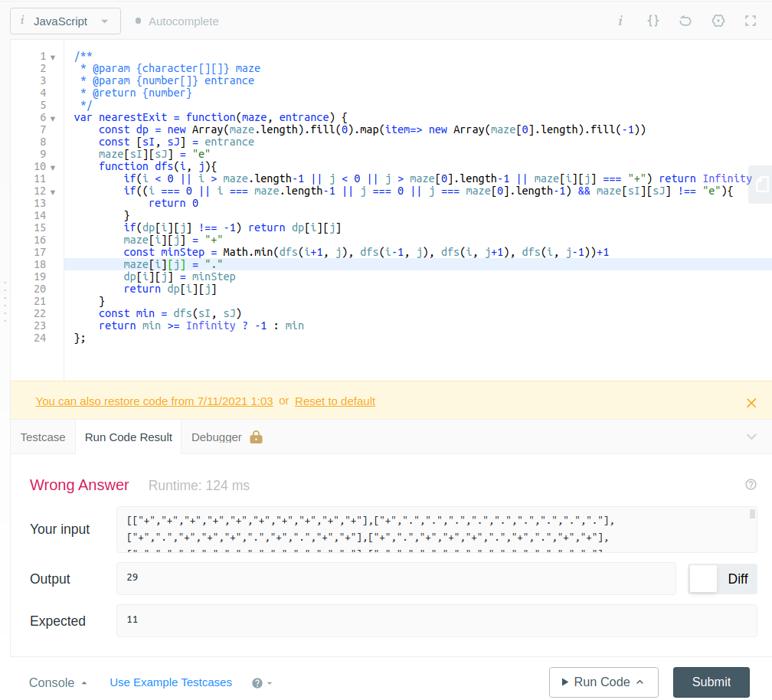Image resolution: width=772 pixels, height=700 pixels.
Task: Click the Your input text box
Action: 437,529
